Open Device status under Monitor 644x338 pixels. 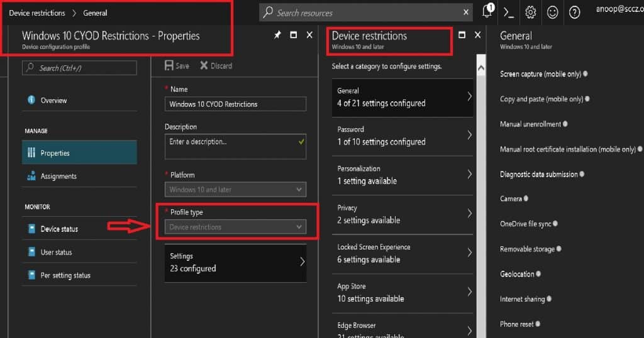(59, 229)
